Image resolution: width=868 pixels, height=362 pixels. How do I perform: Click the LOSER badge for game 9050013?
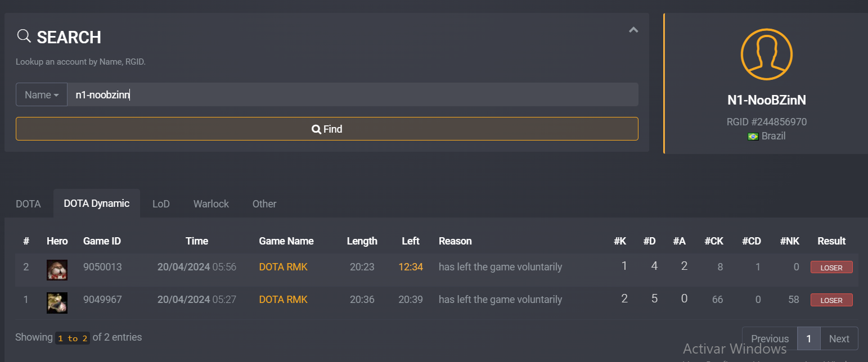(x=831, y=268)
